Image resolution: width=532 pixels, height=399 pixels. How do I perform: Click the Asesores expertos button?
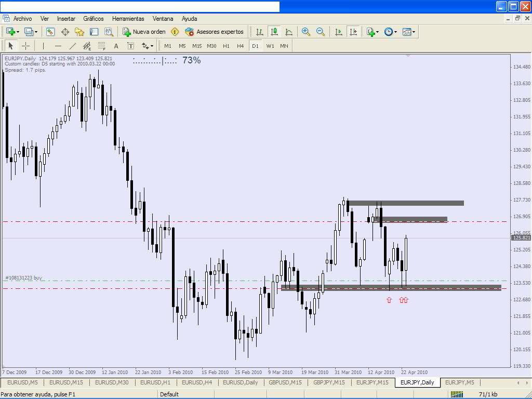pos(215,32)
